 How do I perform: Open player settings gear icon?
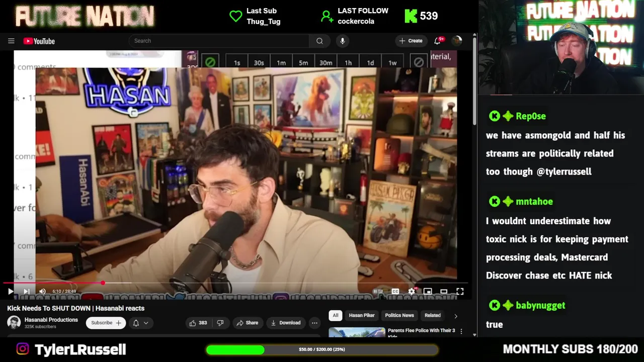412,291
